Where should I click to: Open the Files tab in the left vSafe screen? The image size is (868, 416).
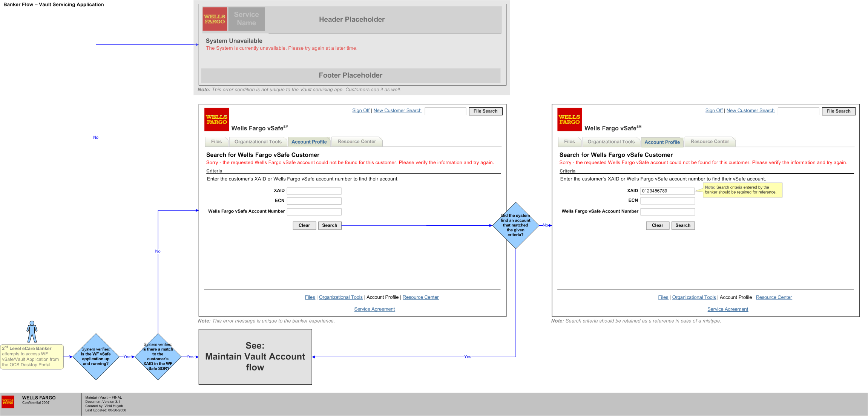click(216, 142)
